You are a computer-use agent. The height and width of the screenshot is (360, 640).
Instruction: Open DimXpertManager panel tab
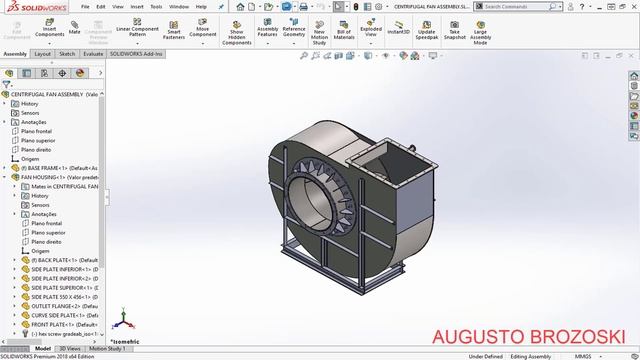pyautogui.click(x=62, y=73)
